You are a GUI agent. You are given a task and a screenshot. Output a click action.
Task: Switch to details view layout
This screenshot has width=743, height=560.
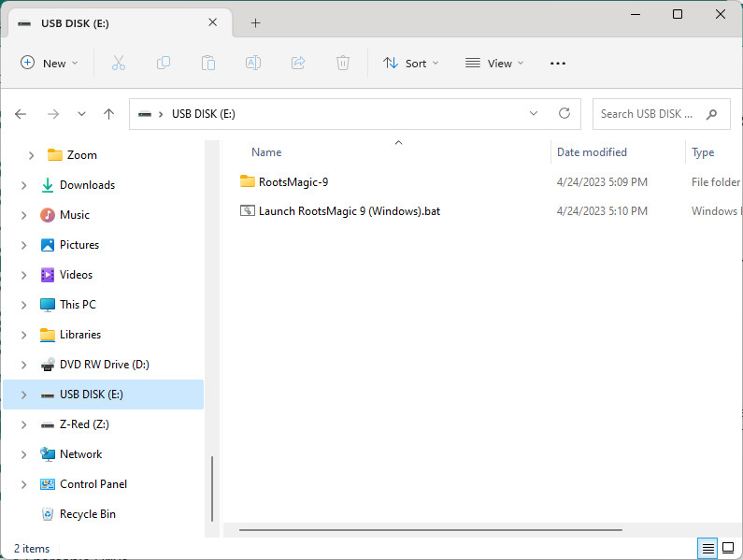(x=708, y=548)
